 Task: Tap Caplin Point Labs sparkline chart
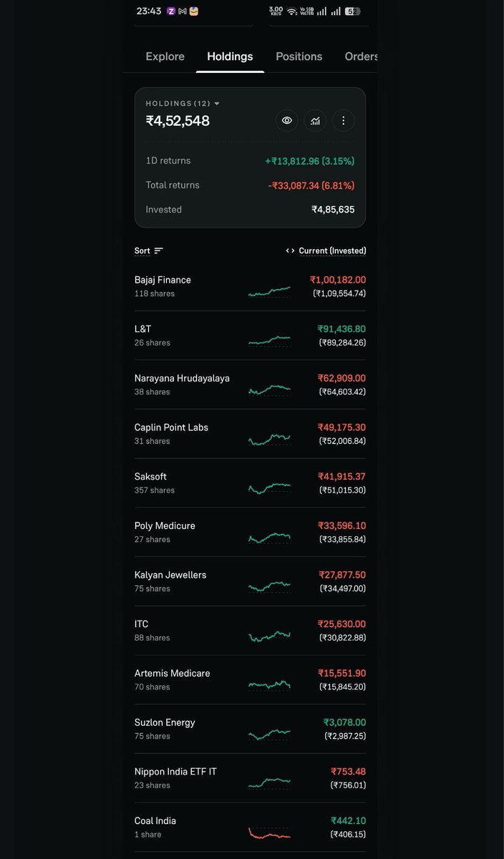(x=269, y=439)
